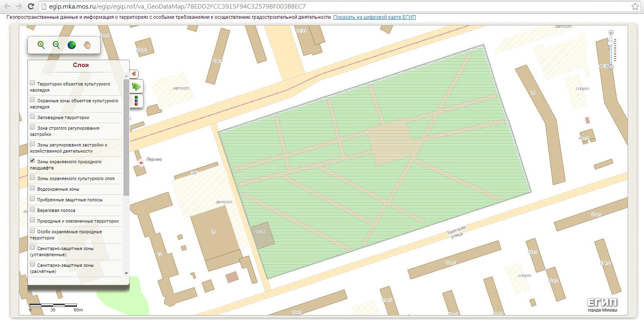Enable Особо охраняемые природные территории layer

(x=32, y=230)
